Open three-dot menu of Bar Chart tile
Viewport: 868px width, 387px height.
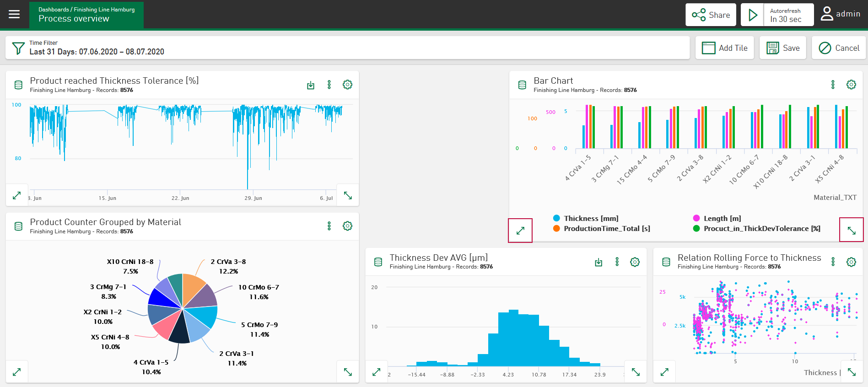click(833, 85)
